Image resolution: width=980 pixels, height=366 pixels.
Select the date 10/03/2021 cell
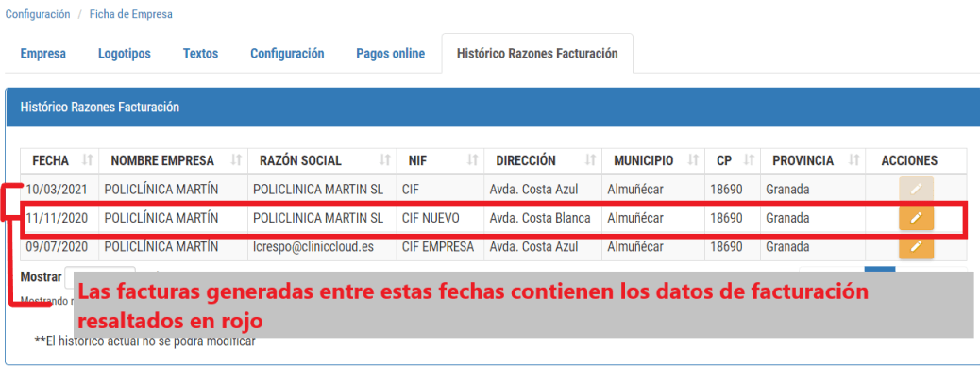tap(59, 190)
